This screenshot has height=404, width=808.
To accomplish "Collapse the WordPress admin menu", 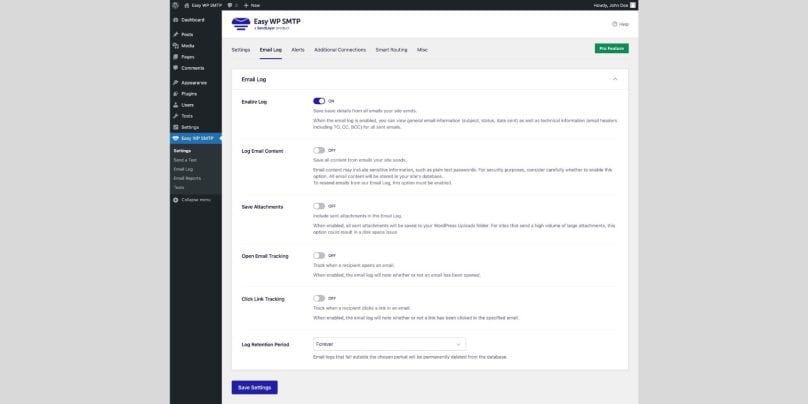I will pyautogui.click(x=194, y=199).
